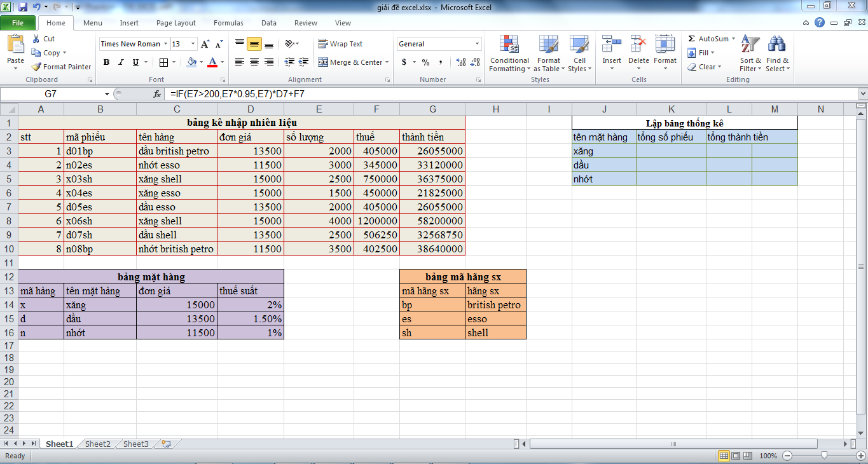Switch to the Data tab

click(x=269, y=23)
